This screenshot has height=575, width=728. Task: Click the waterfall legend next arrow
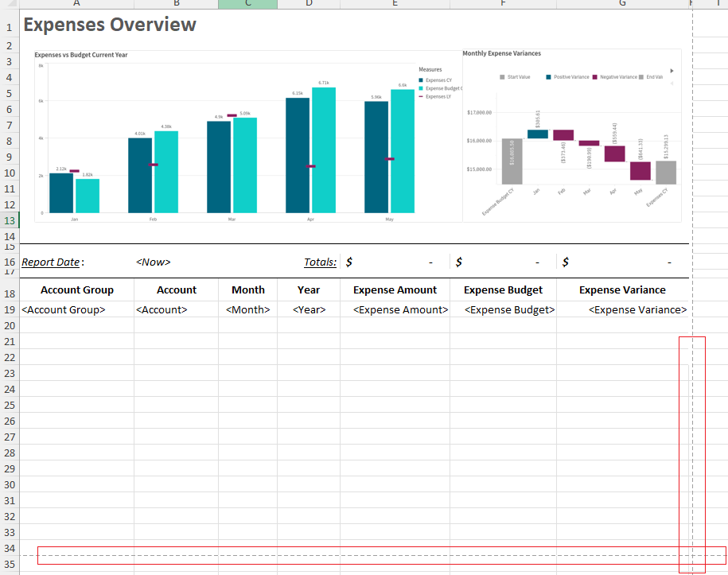[672, 71]
